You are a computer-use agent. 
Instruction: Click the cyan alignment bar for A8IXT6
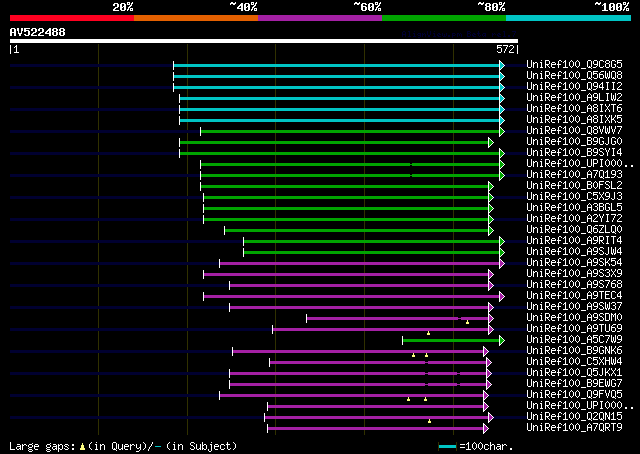pos(340,109)
